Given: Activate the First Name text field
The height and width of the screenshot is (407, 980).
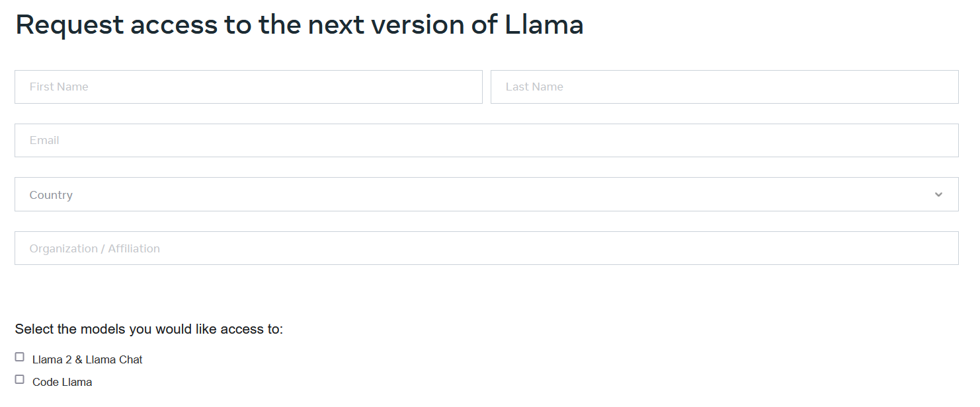Looking at the screenshot, I should click(x=248, y=87).
